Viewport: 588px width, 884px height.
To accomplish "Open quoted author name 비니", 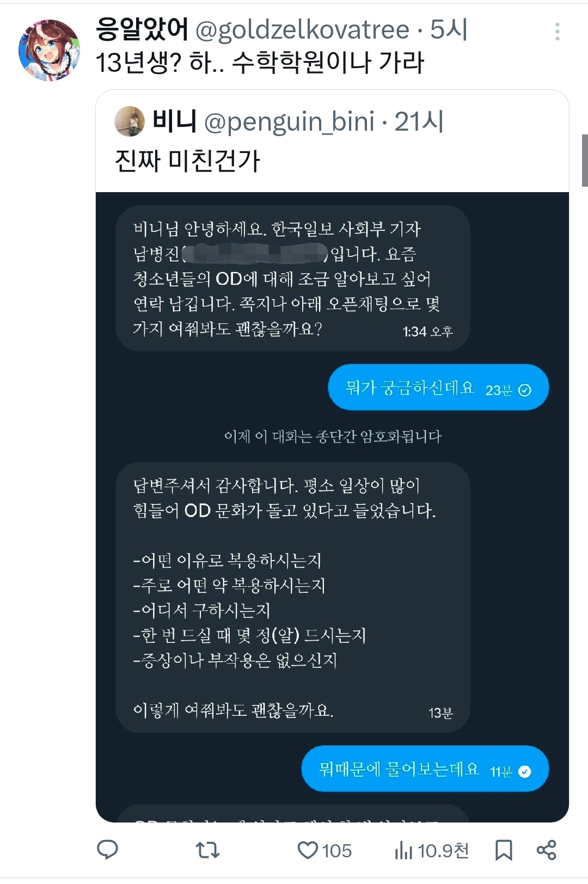I will coord(174,120).
